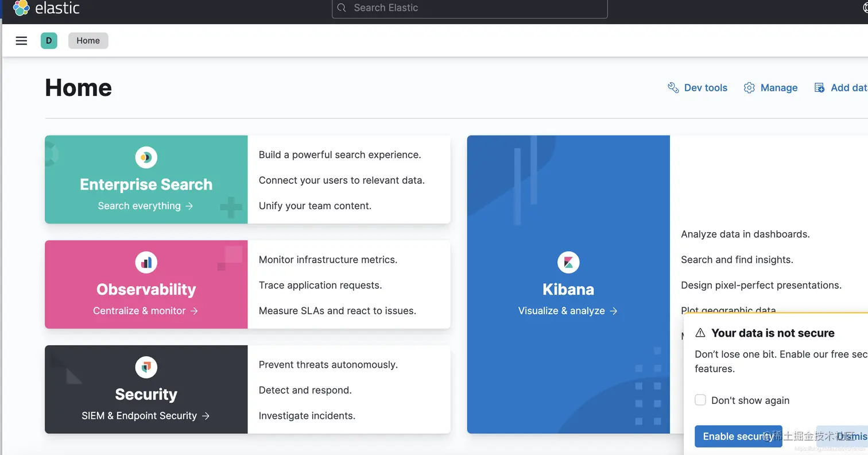The height and width of the screenshot is (455, 868).
Task: Click 'Your data is not secure' title
Action: click(773, 333)
